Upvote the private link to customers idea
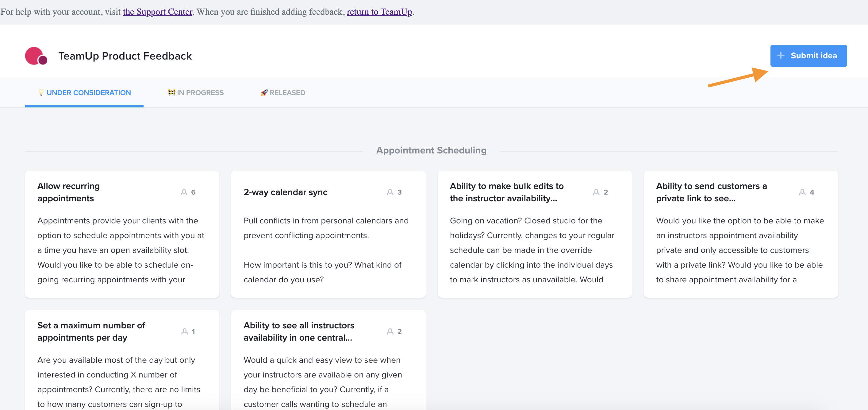 tap(803, 192)
